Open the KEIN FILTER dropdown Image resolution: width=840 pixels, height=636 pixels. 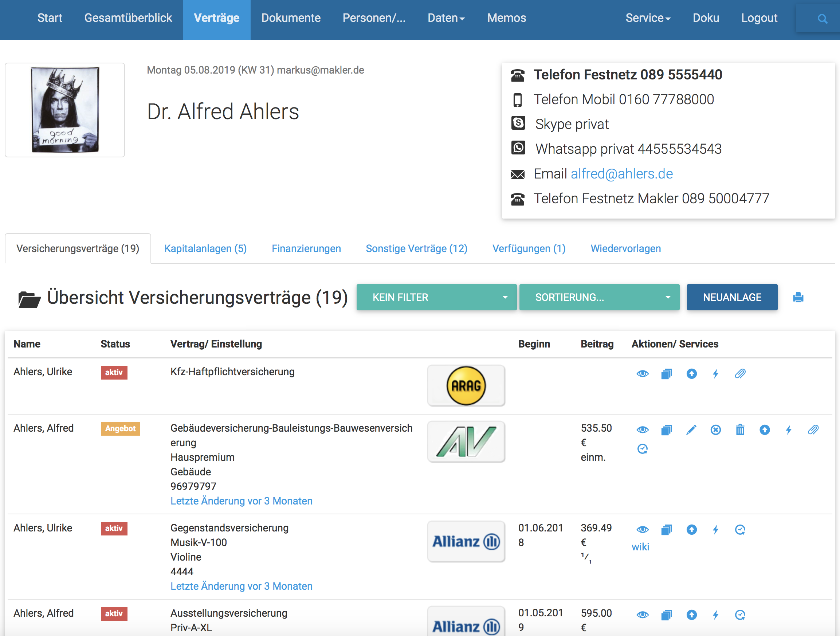[x=436, y=297]
